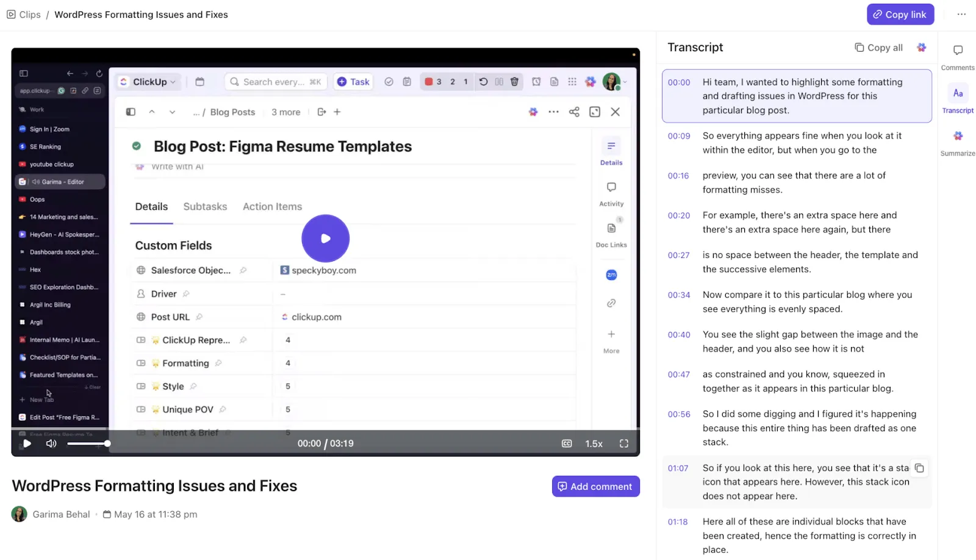
Task: Open the 1.5x playback speed menu
Action: [x=594, y=443]
